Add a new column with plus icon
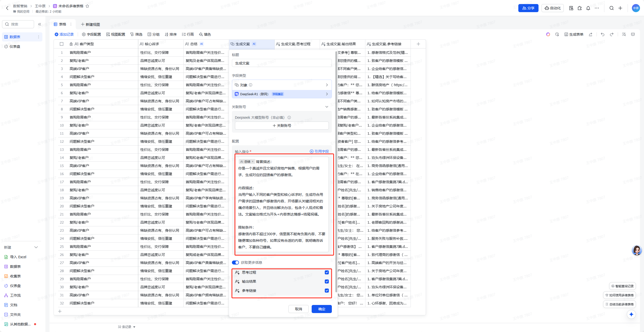644x332 pixels. [x=418, y=44]
